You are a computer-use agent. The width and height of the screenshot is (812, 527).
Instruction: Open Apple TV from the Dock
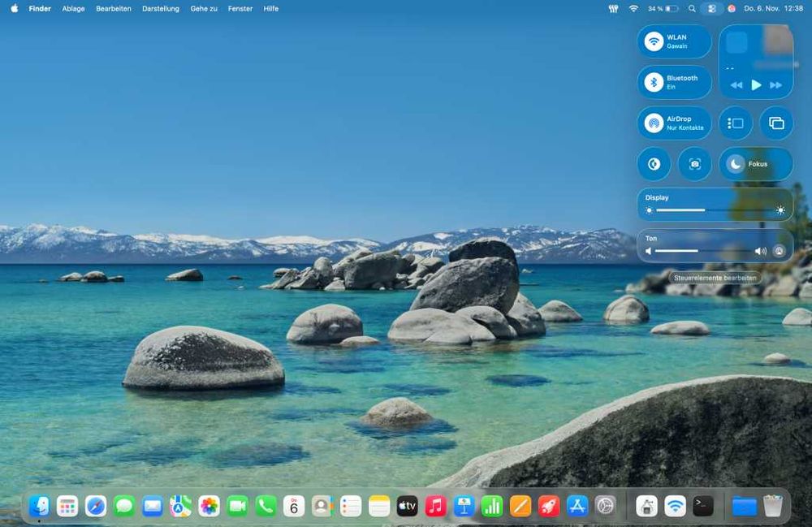point(407,506)
